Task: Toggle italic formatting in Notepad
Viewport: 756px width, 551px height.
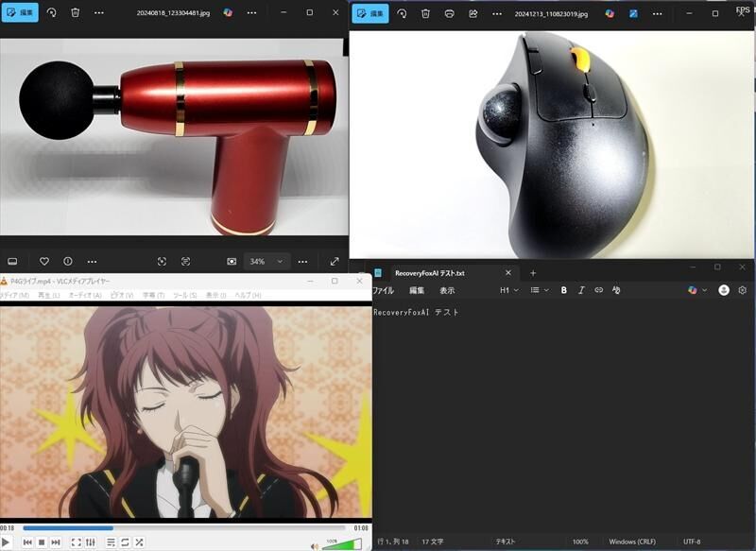Action: pyautogui.click(x=581, y=290)
